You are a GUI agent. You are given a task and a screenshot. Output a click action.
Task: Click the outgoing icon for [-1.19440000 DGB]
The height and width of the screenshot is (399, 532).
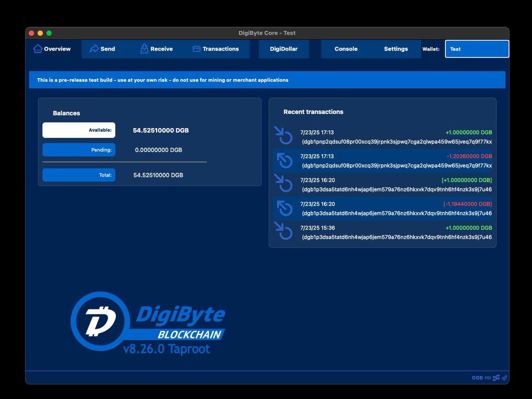(x=284, y=207)
